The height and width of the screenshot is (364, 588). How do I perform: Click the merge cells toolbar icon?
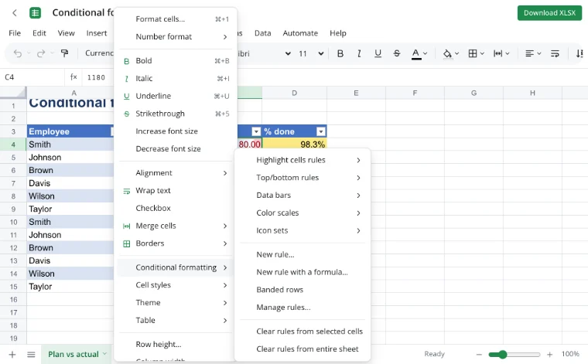click(x=497, y=53)
